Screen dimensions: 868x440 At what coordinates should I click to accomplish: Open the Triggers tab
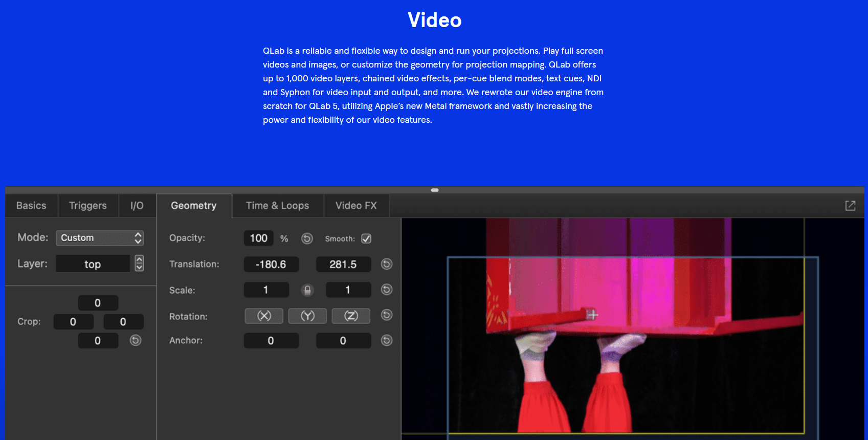(88, 206)
